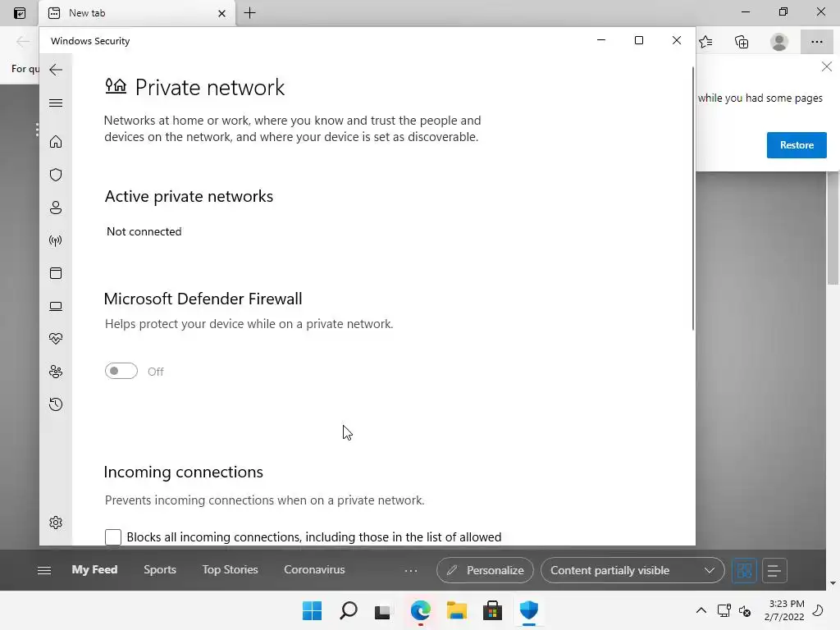Screen dimensions: 840x630
Task: Check Blocks all incoming connections box
Action: click(113, 536)
